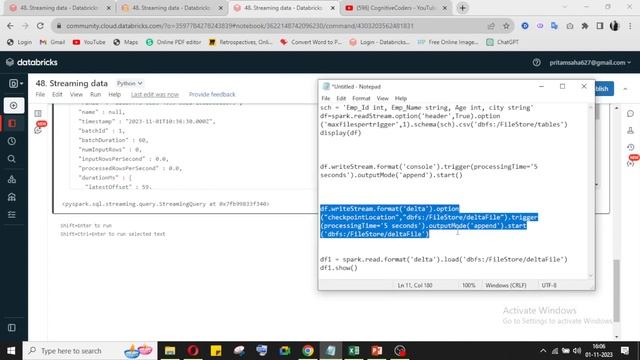Open Databricks notebook Run menu
Screen dimensions: 640x360
[96, 94]
